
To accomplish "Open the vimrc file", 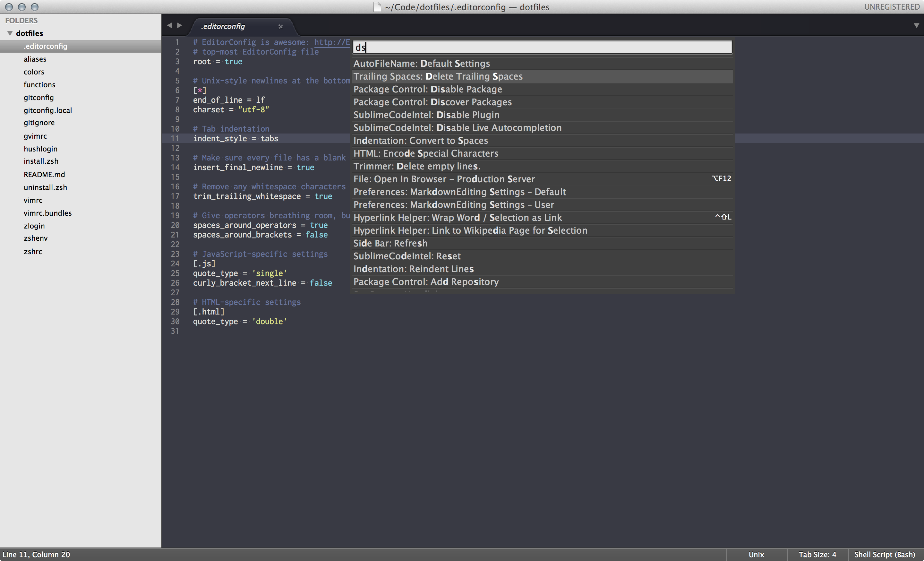I will 33,200.
